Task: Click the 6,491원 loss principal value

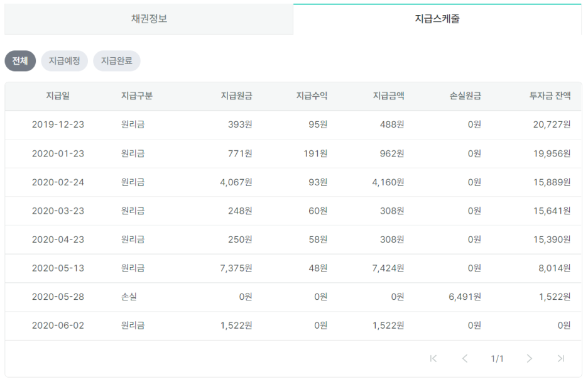Action: [465, 297]
